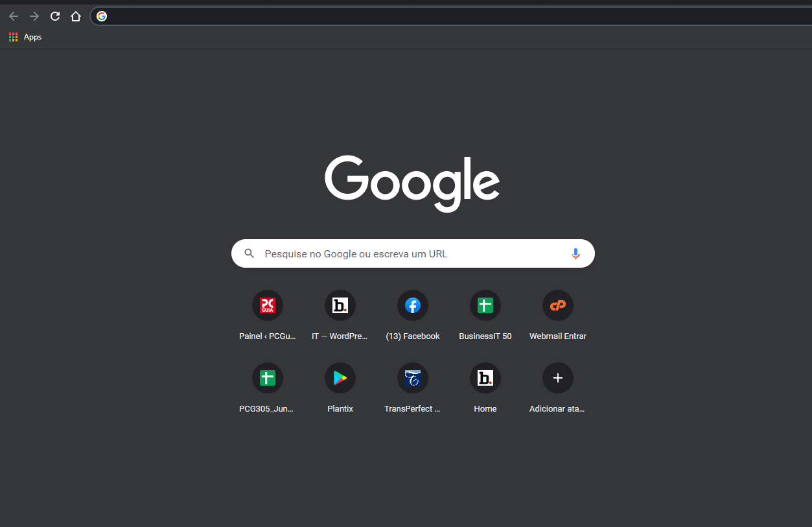
Task: Click the 'Webmail Entrar' label
Action: (x=558, y=336)
